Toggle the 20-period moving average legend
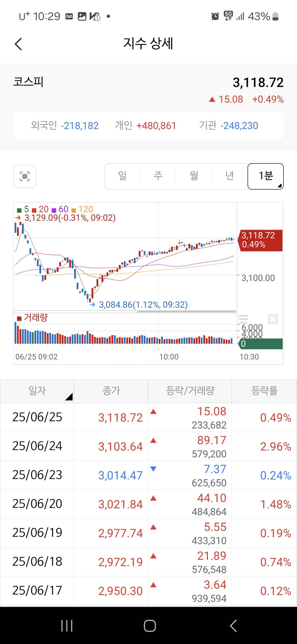 click(40, 209)
